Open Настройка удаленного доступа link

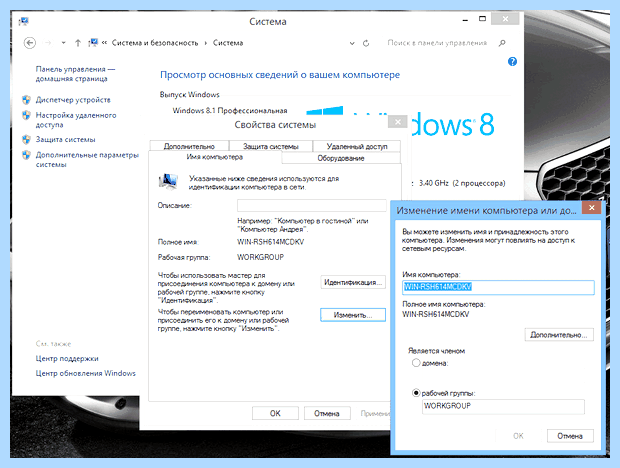tap(76, 120)
